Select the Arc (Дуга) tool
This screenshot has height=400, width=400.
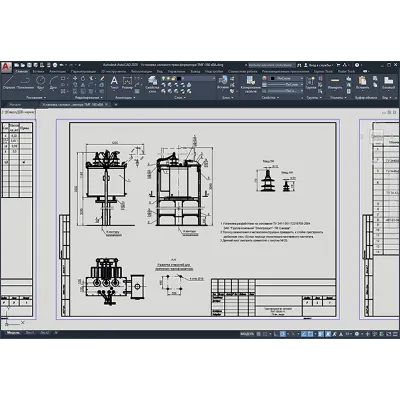[53, 83]
